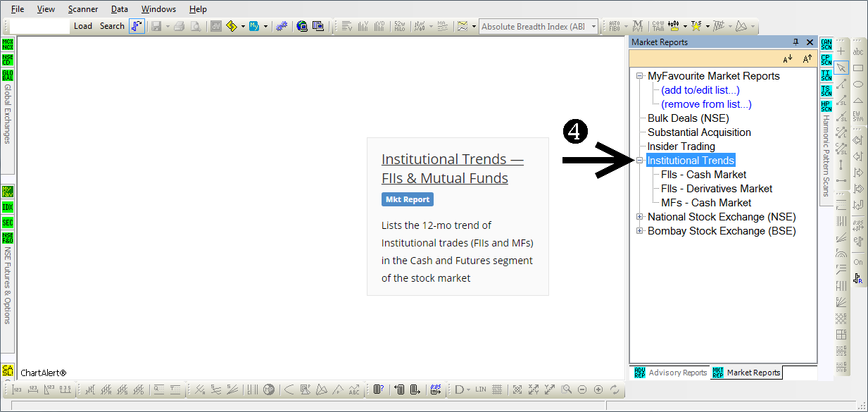Screen dimensions: 868x412
Task: Open the MCX NCX exchange icon
Action: tap(8, 44)
